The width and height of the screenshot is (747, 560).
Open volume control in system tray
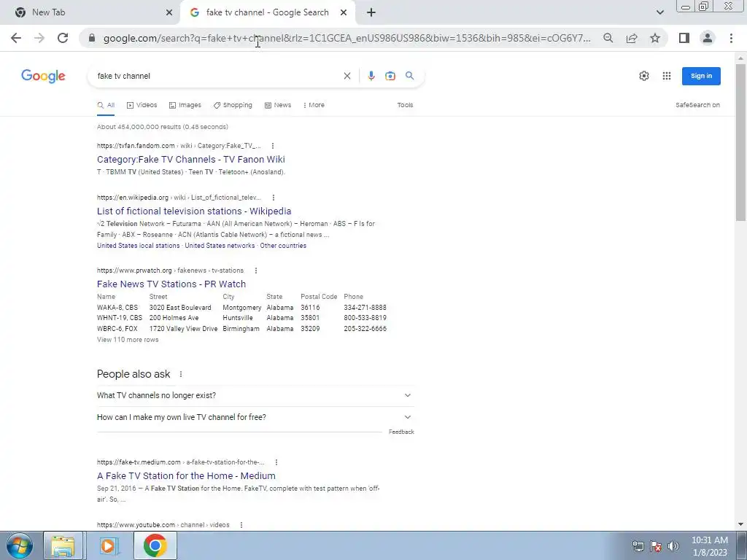673,546
